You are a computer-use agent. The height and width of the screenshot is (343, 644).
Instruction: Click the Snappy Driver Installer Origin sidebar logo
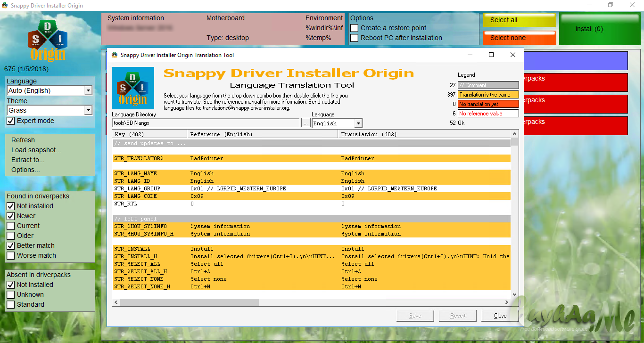coord(48,41)
